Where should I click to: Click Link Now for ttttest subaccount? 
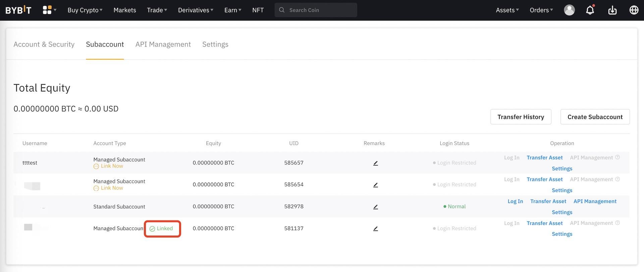click(x=112, y=166)
